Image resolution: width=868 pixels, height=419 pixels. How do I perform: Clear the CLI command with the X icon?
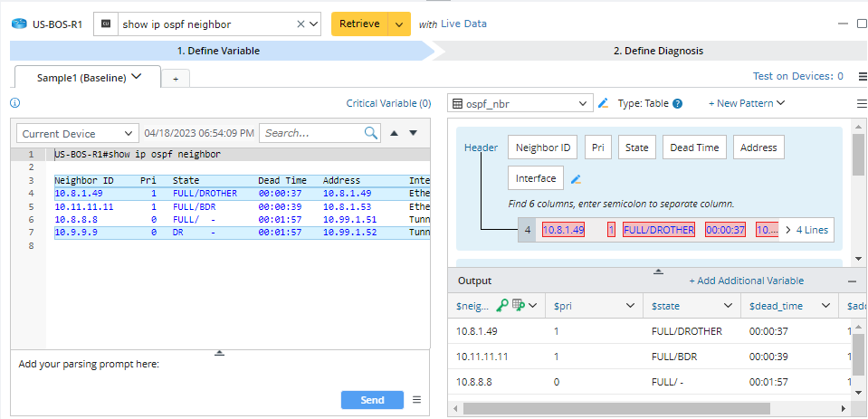tap(300, 24)
